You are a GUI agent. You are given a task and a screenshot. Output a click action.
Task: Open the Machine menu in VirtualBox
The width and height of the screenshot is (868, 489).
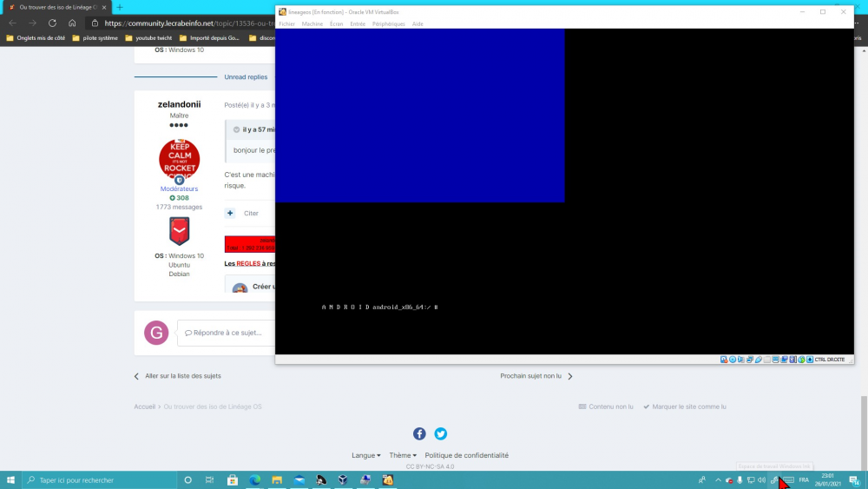[312, 24]
